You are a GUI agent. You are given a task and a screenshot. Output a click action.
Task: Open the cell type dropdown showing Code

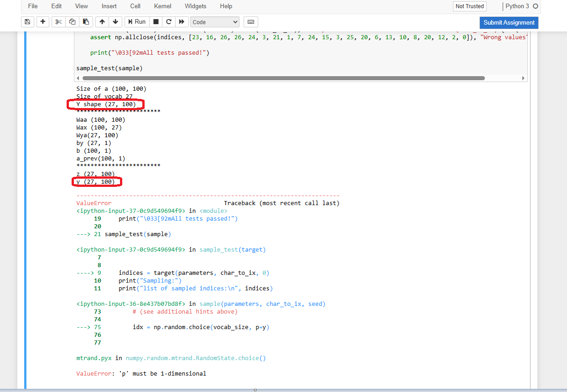click(x=215, y=22)
